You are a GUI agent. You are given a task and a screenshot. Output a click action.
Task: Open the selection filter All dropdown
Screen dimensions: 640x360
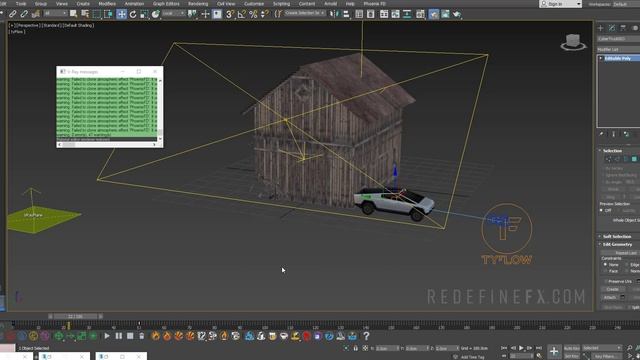(x=55, y=13)
